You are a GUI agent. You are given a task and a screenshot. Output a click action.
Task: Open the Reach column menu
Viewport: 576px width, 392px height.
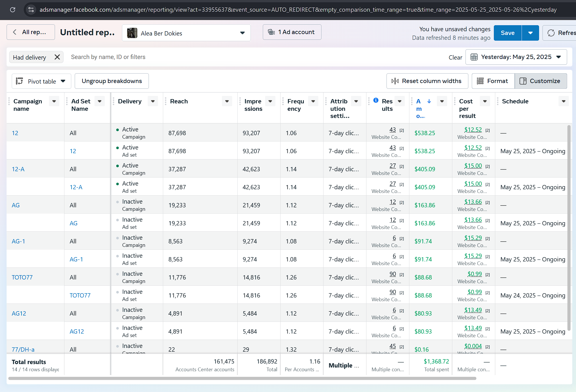click(x=227, y=101)
